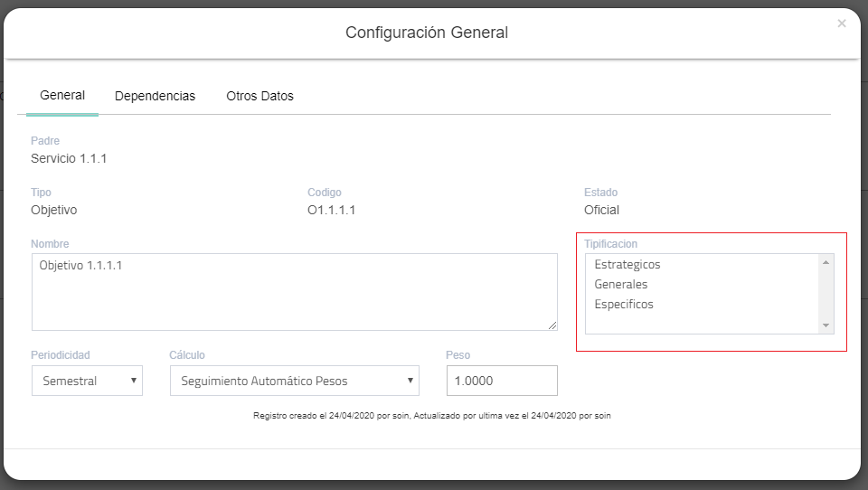The image size is (868, 490).
Task: Close the Configuración General dialog
Action: (842, 24)
